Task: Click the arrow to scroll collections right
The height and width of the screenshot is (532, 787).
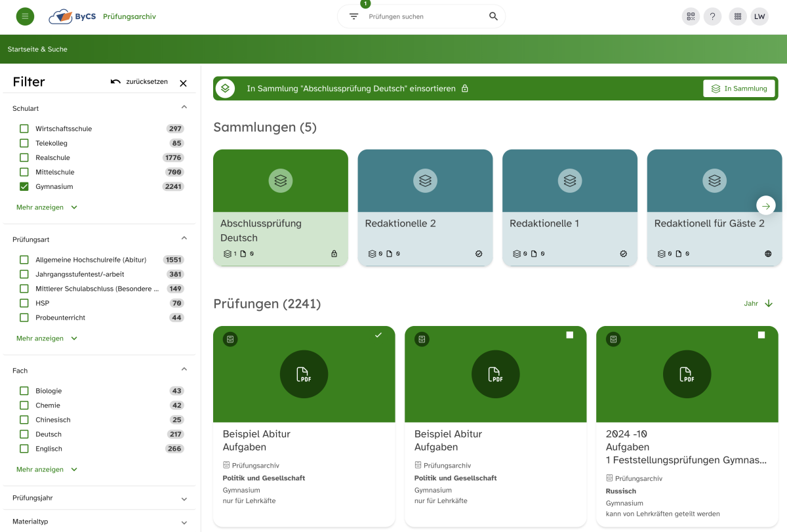Action: (765, 205)
